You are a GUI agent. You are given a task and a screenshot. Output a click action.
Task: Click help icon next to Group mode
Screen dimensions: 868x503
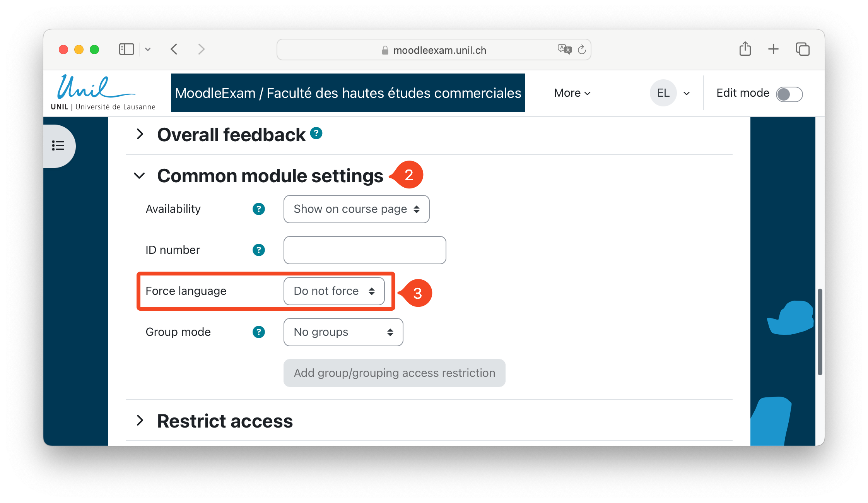258,332
